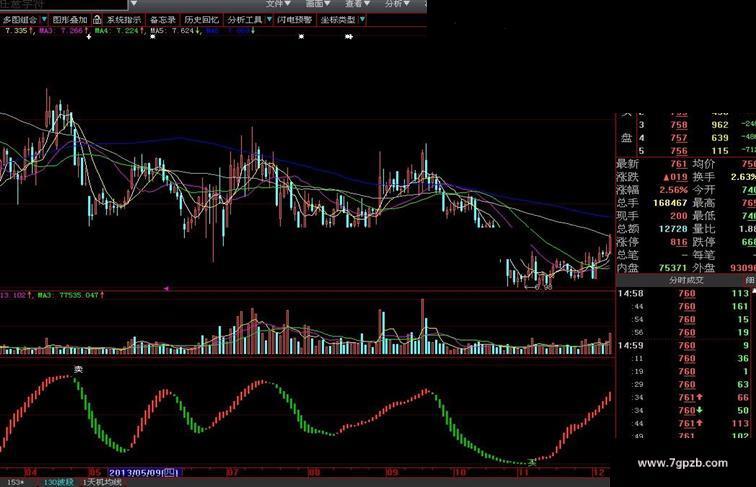756x487 pixels.
Task: Click sell order row 5 price 756
Action: 679,151
